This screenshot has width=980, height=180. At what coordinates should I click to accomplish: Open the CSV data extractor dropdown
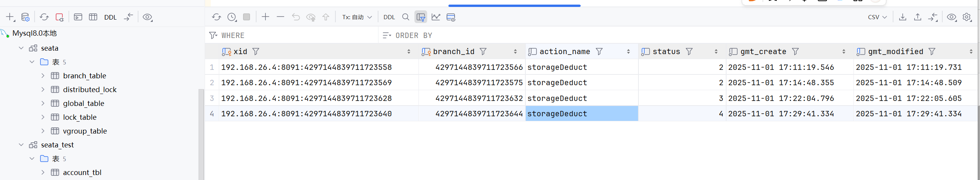[x=877, y=17]
